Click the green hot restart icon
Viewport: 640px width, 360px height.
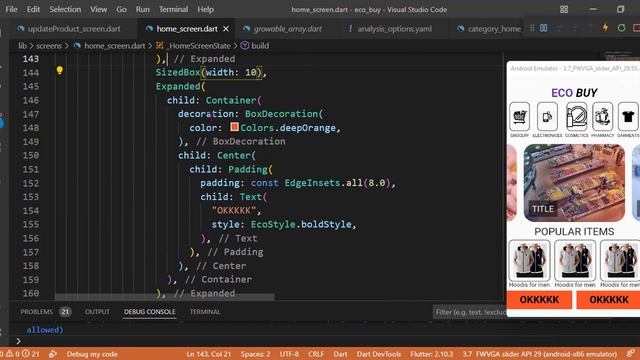pyautogui.click(x=621, y=28)
